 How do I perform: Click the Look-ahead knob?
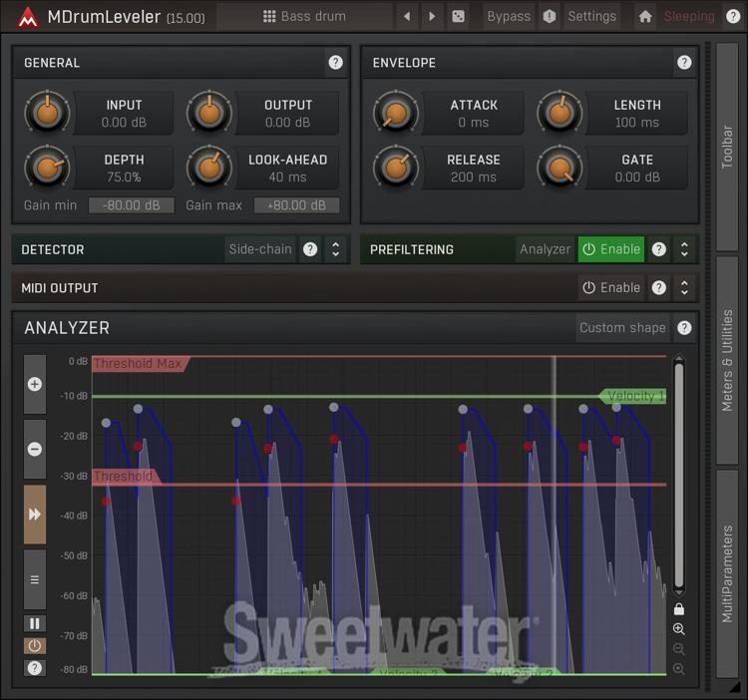tap(209, 168)
